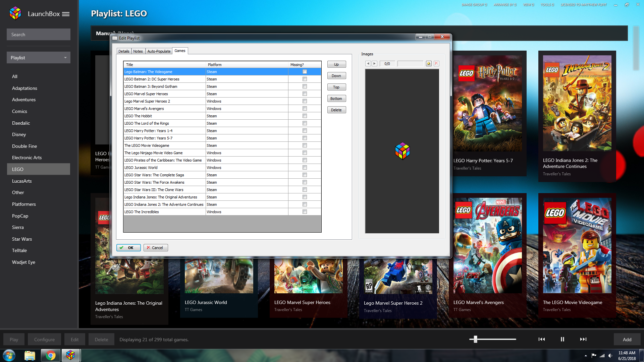Switch to the Notes tab
The width and height of the screenshot is (644, 362).
coord(138,51)
